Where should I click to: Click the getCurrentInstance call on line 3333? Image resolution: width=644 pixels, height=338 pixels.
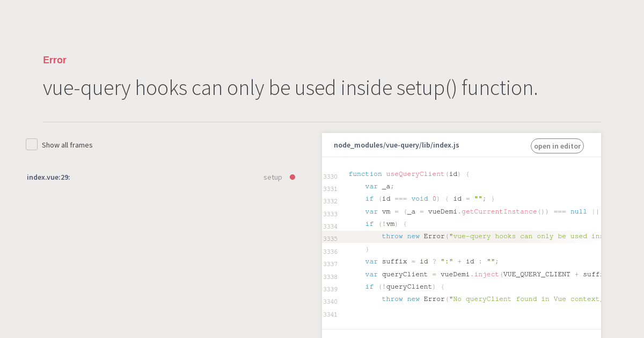pos(500,211)
